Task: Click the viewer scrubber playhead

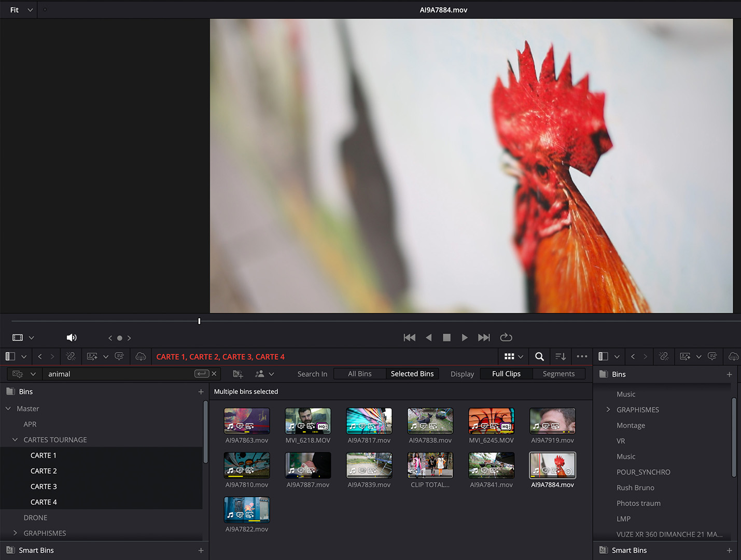Action: 199,321
